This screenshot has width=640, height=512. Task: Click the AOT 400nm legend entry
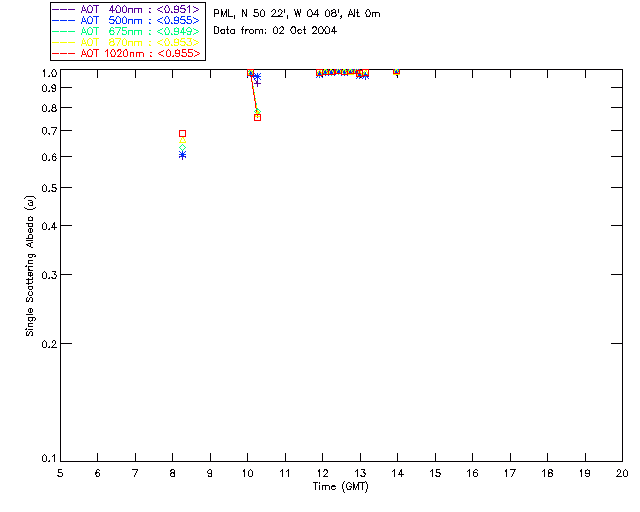click(126, 9)
